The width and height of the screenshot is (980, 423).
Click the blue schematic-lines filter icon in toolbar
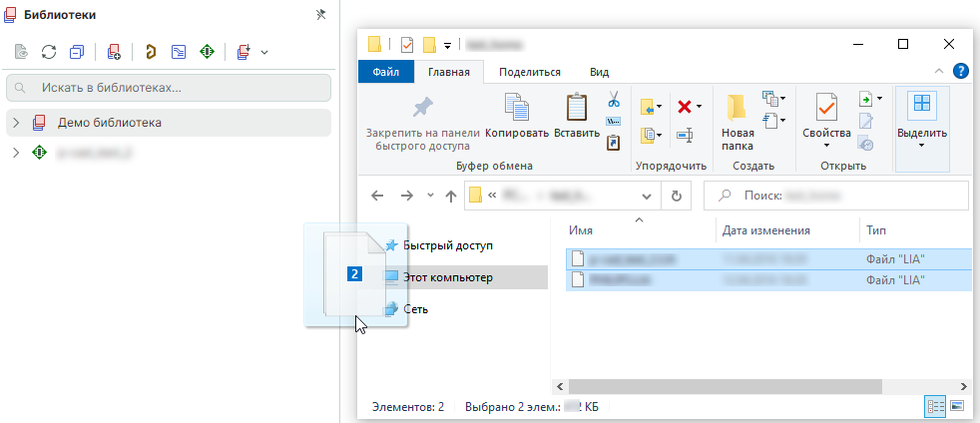179,52
